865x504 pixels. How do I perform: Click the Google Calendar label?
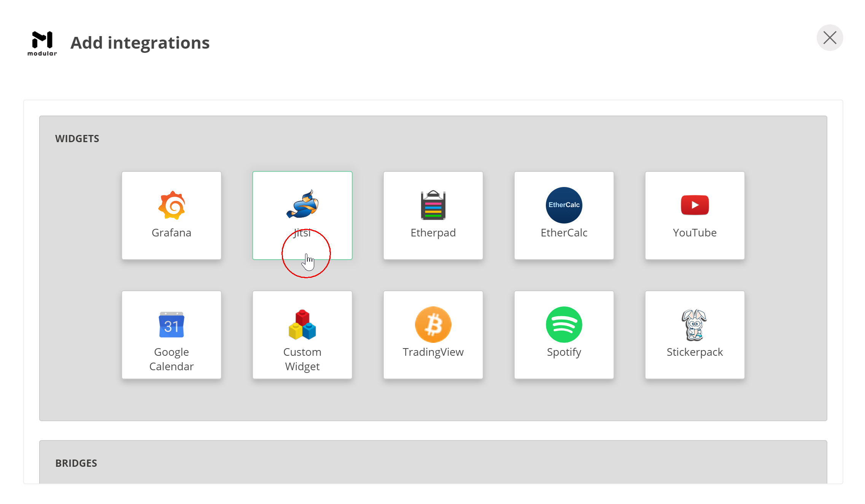(172, 359)
